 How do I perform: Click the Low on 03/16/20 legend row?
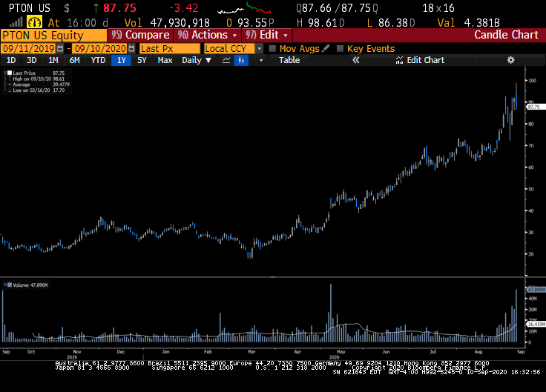point(37,90)
